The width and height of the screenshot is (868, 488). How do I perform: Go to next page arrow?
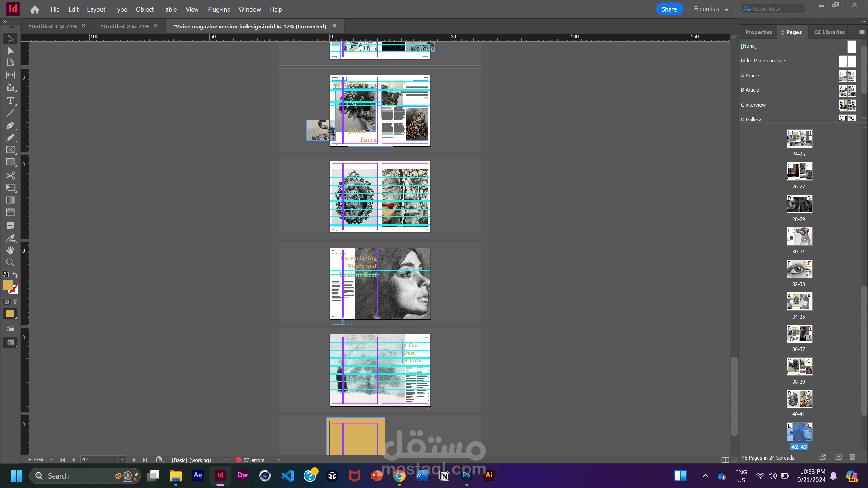134,460
